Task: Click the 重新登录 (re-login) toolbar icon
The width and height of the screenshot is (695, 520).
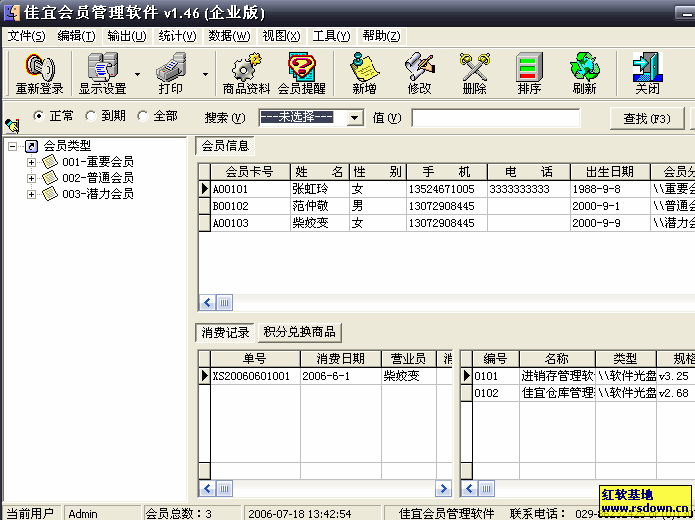Action: point(39,68)
